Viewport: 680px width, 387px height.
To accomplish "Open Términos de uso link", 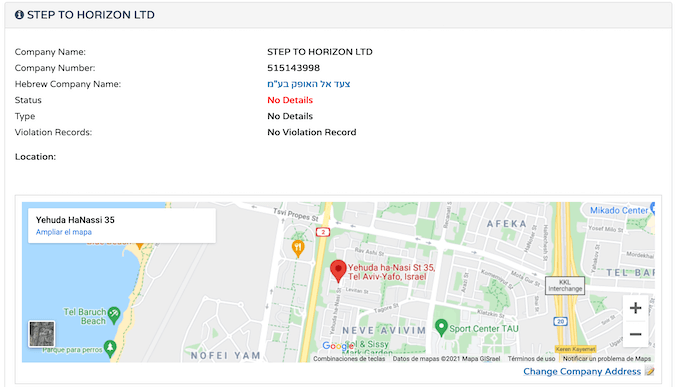I will [x=531, y=359].
